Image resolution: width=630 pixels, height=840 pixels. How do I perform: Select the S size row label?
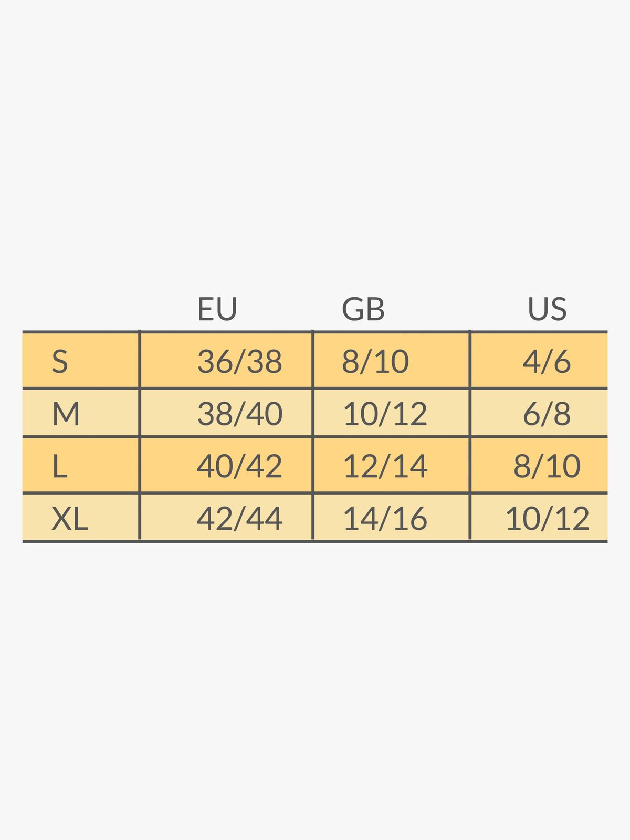point(60,362)
